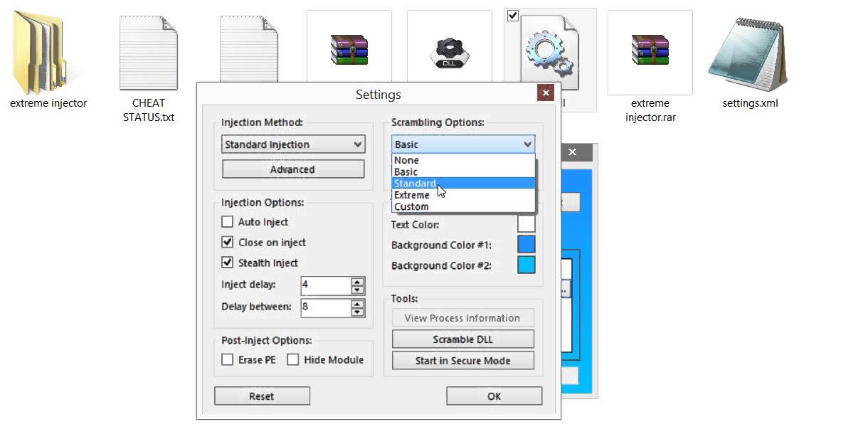The width and height of the screenshot is (868, 444).
Task: Select the extreme injector.rar archive icon
Action: point(650,52)
